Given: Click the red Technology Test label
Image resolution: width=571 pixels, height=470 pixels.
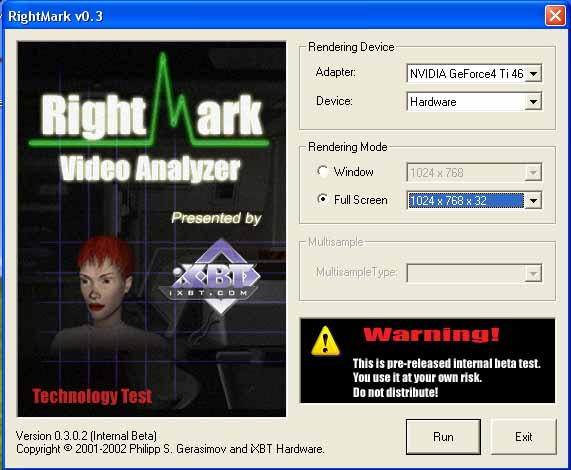Looking at the screenshot, I should point(92,396).
